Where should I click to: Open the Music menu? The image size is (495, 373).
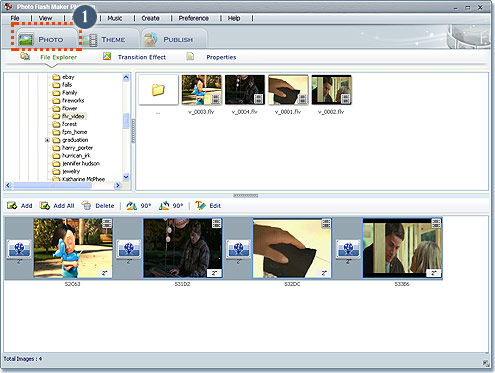coord(115,18)
